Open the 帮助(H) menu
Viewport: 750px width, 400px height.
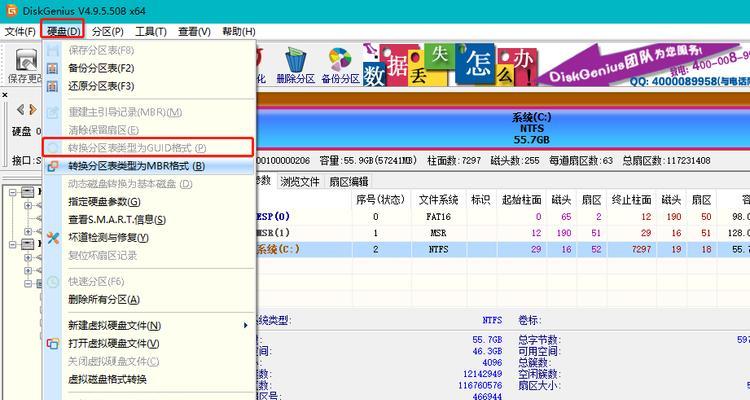point(239,32)
